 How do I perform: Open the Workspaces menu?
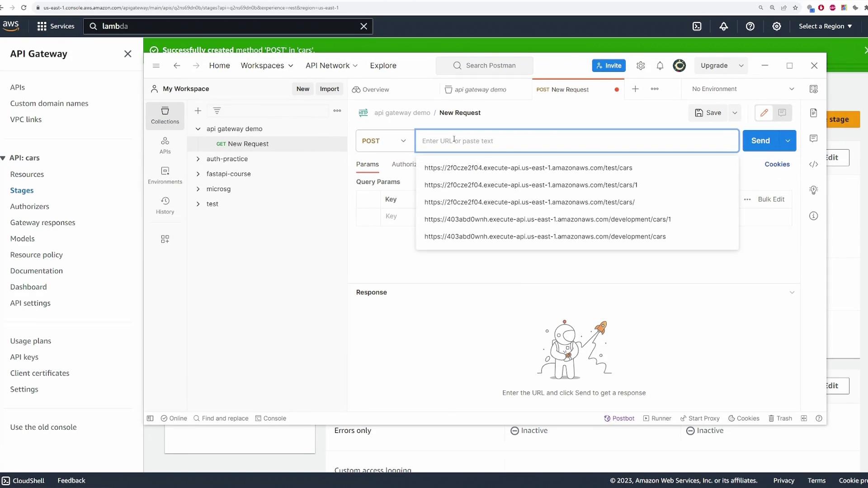[267, 66]
